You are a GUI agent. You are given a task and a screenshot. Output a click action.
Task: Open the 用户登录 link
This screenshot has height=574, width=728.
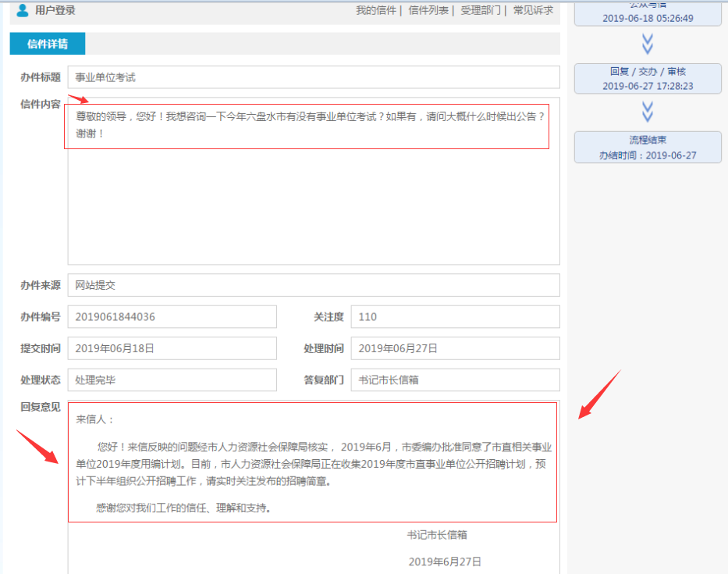[55, 11]
